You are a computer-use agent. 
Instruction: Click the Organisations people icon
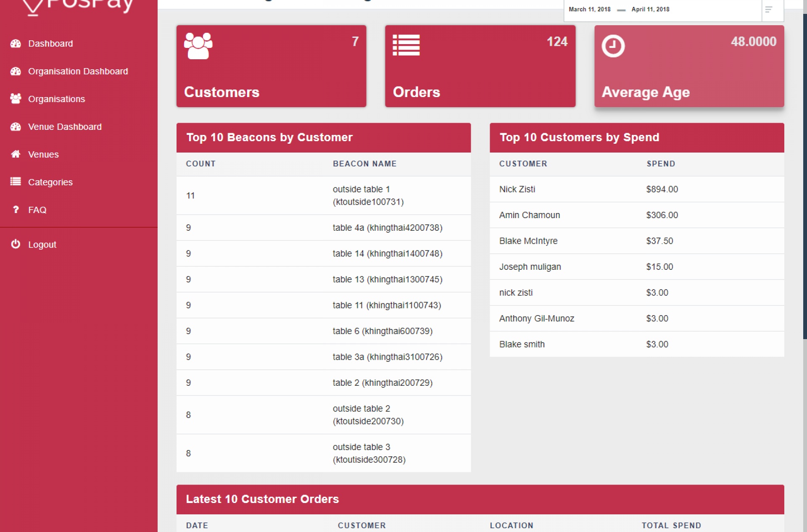pos(16,99)
